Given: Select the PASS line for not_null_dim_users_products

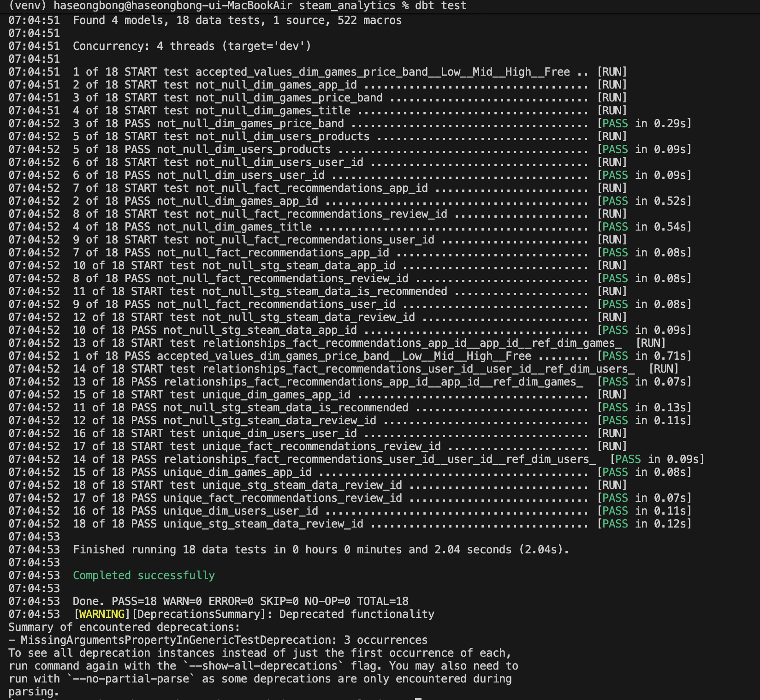Looking at the screenshot, I should click(350, 149).
